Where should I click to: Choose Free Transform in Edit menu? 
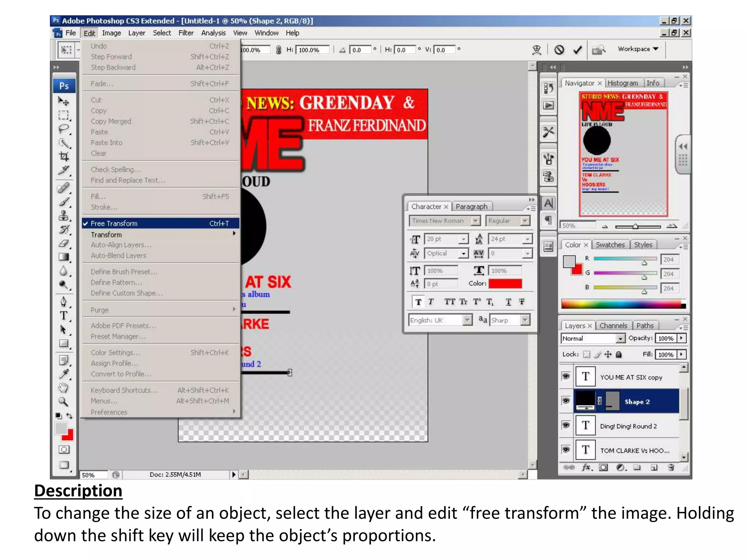pyautogui.click(x=160, y=223)
